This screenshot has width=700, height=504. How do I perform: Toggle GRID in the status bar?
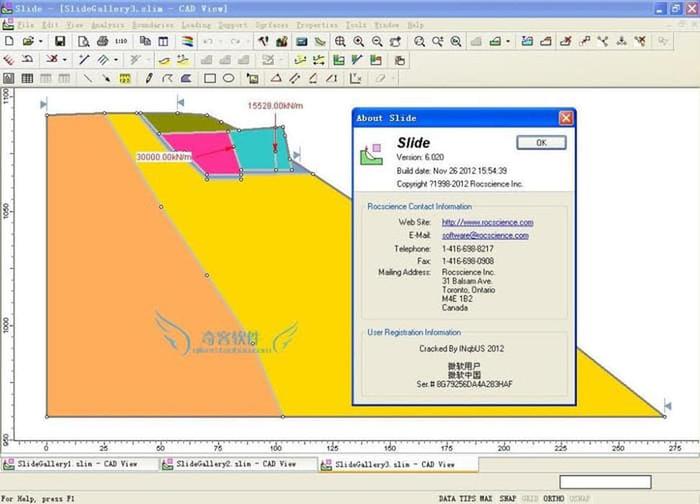click(x=530, y=497)
